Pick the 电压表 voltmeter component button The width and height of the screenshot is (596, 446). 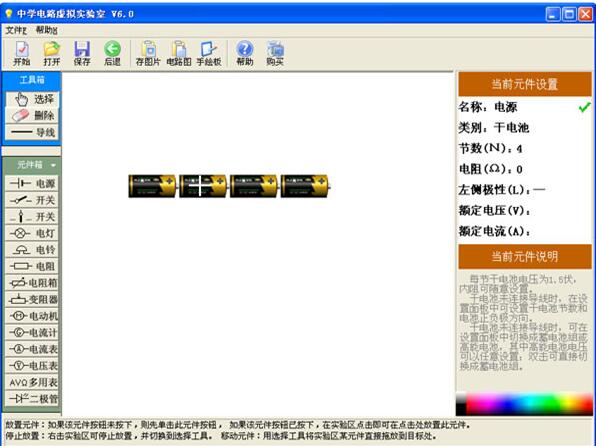[x=32, y=366]
